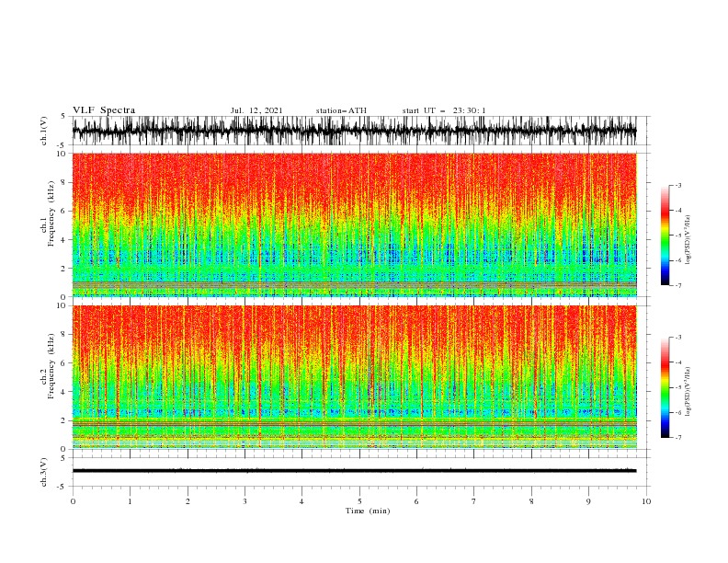Click the ch.3 waveform trace panel

360,472
